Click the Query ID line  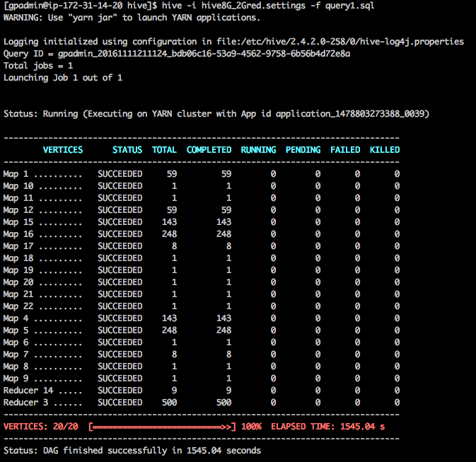[x=177, y=54]
